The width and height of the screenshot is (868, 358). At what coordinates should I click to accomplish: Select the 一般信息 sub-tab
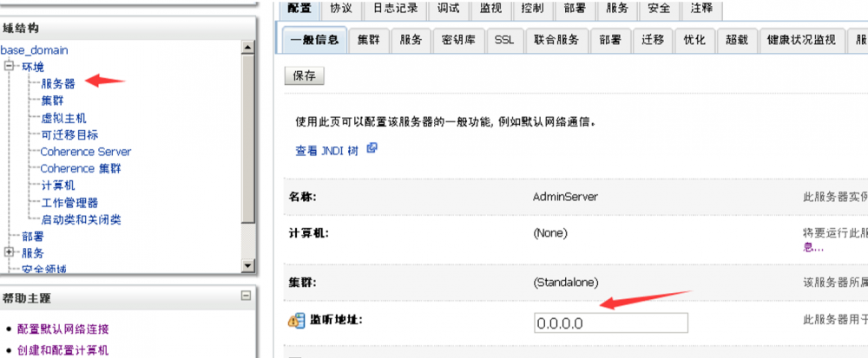314,40
